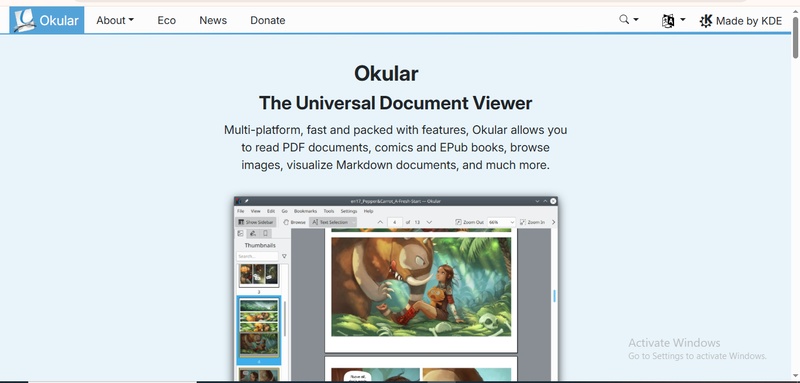Click the thumbnail filter funnel icon
Viewport: 800px width, 383px height.
(284, 256)
